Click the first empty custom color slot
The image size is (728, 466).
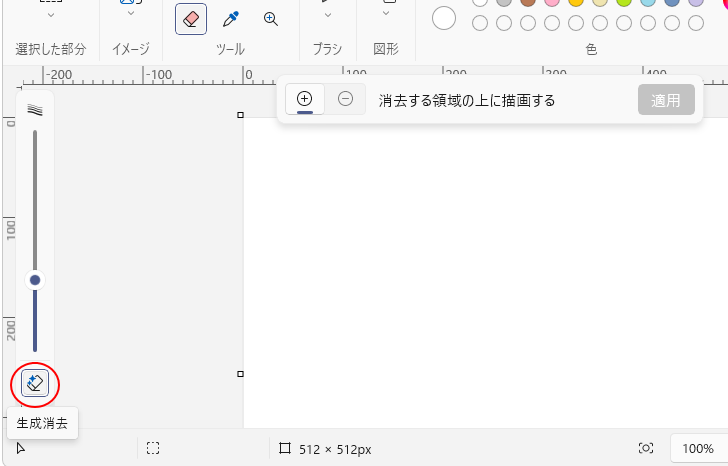coord(480,23)
